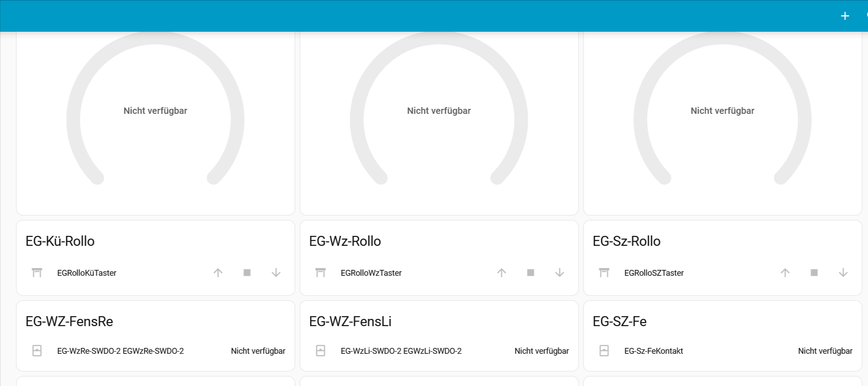Open the EG-WzLi-SWDO-2 entity details
868x386 pixels.
click(x=401, y=351)
